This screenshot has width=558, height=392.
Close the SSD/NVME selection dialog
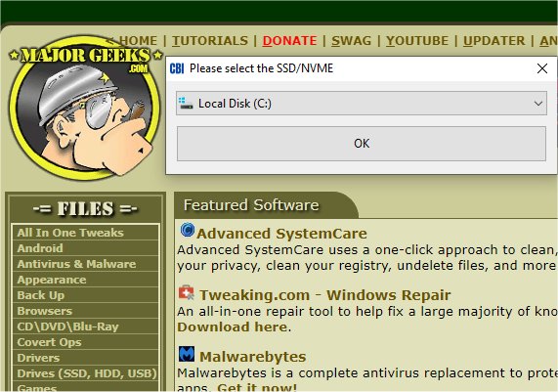pyautogui.click(x=542, y=68)
